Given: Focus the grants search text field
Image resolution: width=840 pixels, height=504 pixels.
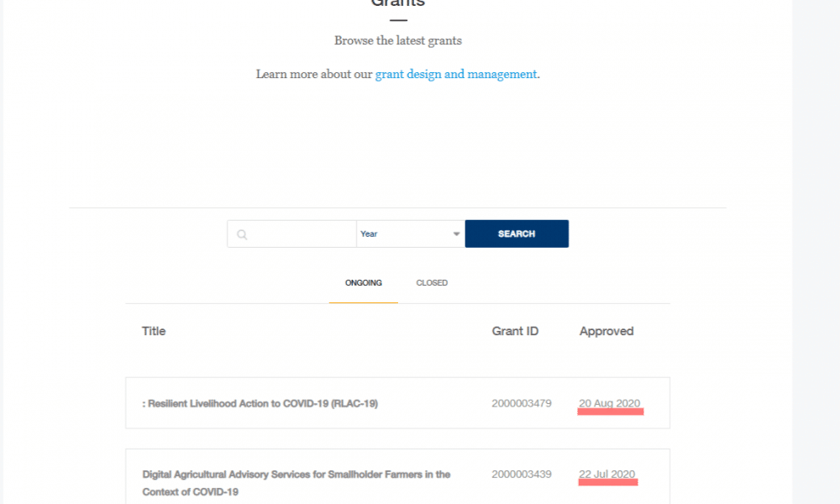Looking at the screenshot, I should click(x=301, y=234).
